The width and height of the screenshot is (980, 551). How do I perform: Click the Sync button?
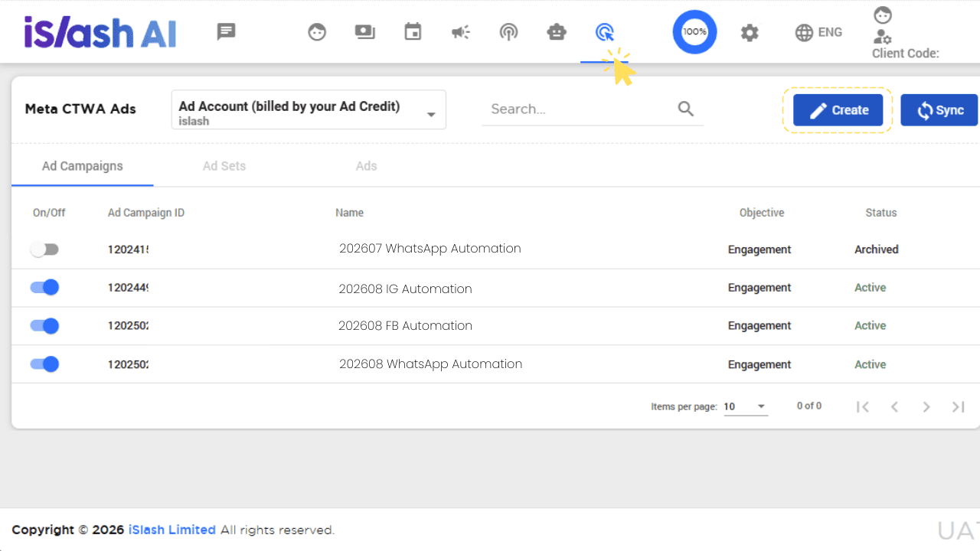click(x=940, y=110)
